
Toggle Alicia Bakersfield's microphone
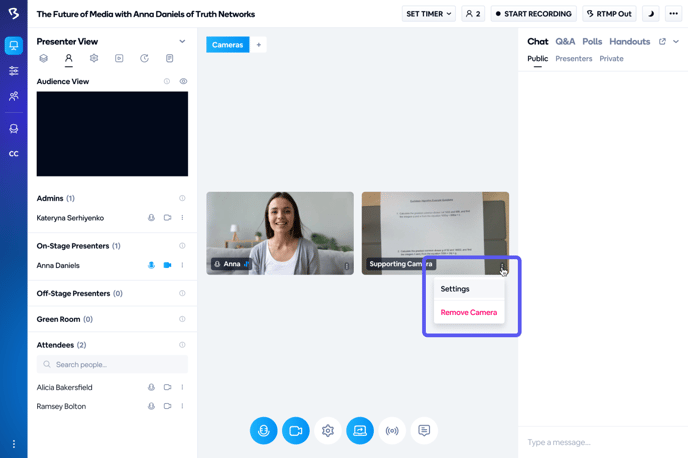point(151,387)
